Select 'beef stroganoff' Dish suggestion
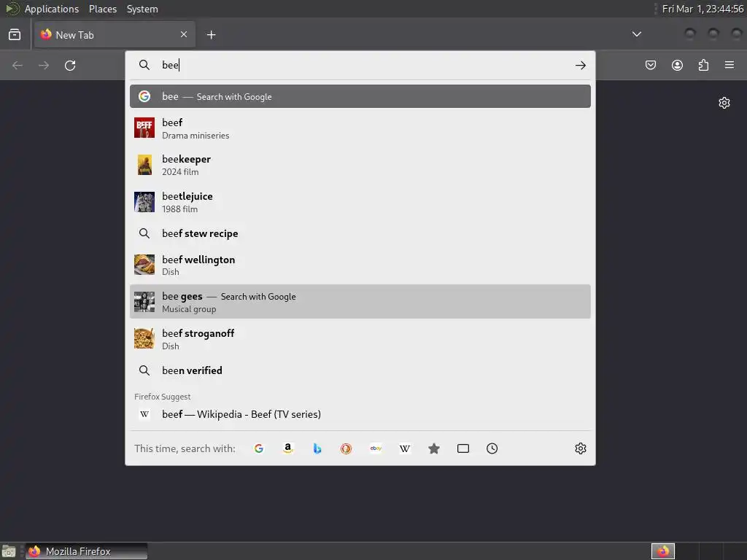The image size is (747, 560). pos(360,339)
